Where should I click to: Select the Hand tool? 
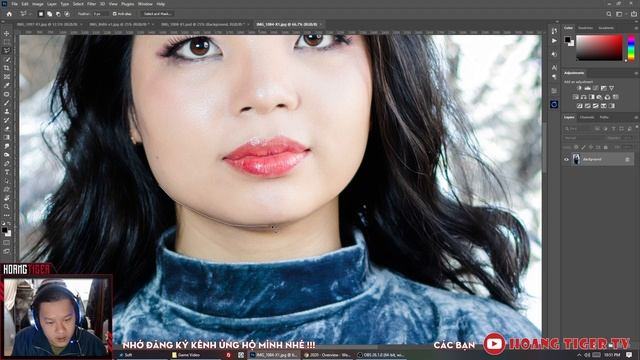click(x=7, y=198)
